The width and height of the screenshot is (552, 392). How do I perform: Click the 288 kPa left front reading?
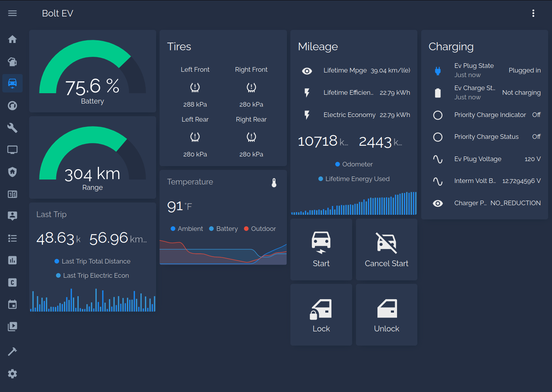(x=195, y=104)
